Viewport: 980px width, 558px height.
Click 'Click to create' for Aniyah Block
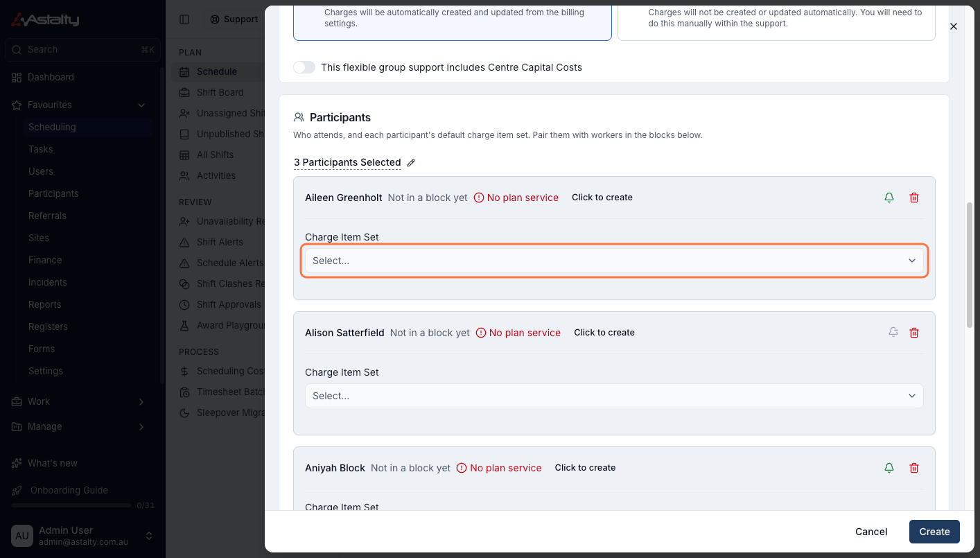[x=585, y=468]
